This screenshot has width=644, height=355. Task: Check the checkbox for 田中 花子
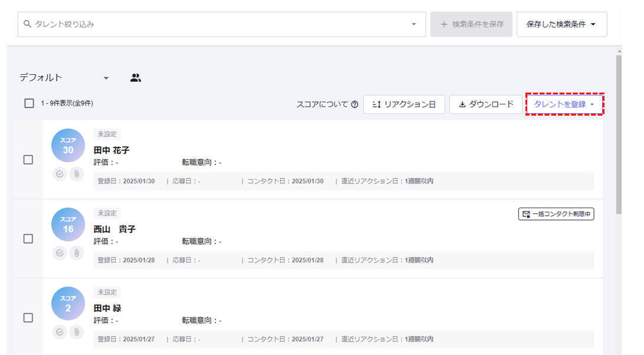(28, 160)
